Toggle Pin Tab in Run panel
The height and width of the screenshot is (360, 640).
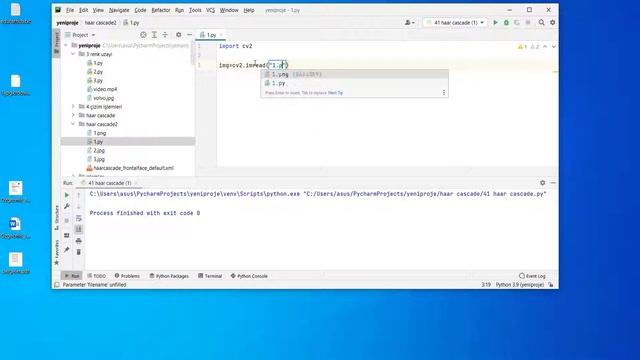coord(67,250)
